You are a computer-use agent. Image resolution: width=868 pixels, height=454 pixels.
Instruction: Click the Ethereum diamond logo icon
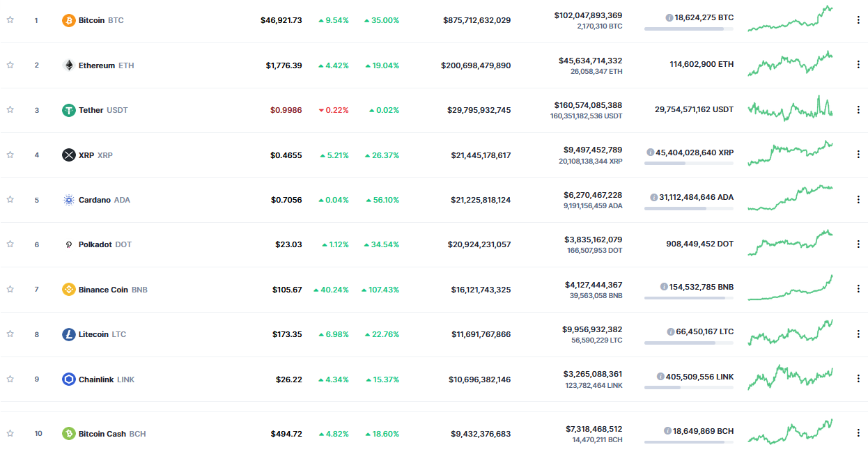click(68, 65)
